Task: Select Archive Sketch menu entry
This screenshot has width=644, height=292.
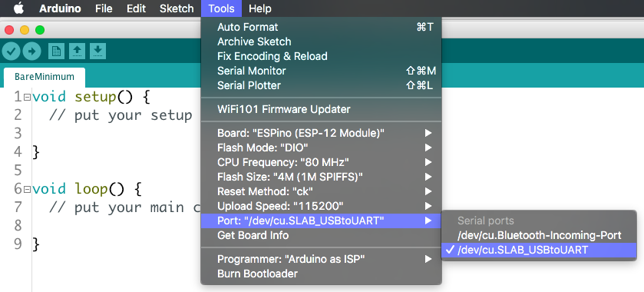Action: 321,41
